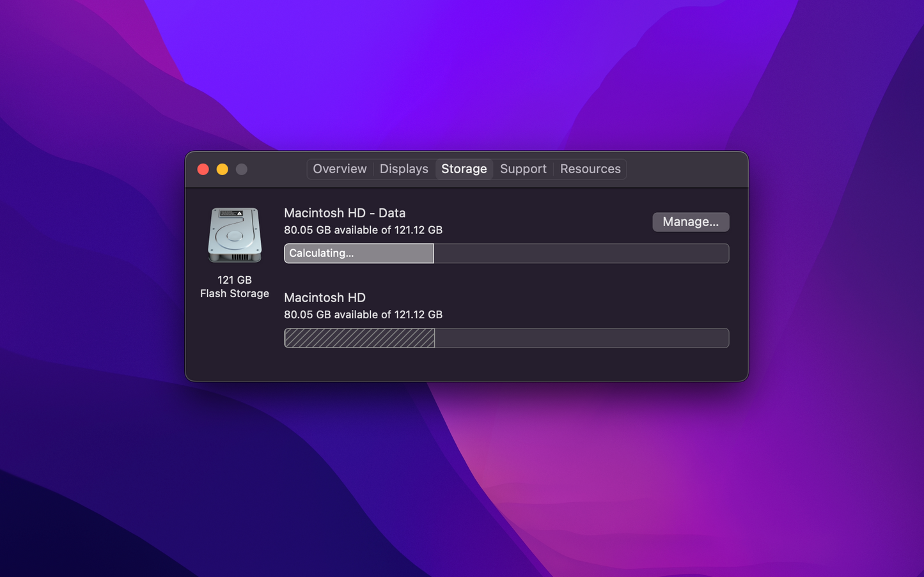Select the Macintosh HD - Data volume name

(345, 213)
